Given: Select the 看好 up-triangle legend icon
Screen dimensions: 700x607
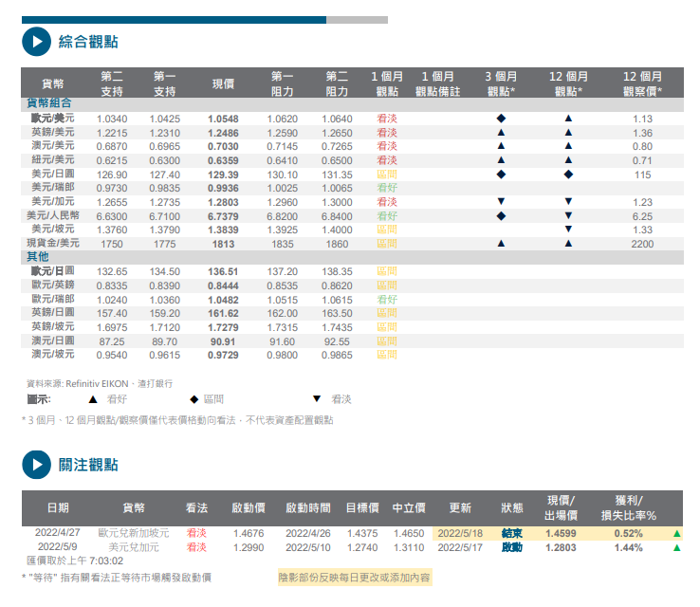Looking at the screenshot, I should (93, 400).
